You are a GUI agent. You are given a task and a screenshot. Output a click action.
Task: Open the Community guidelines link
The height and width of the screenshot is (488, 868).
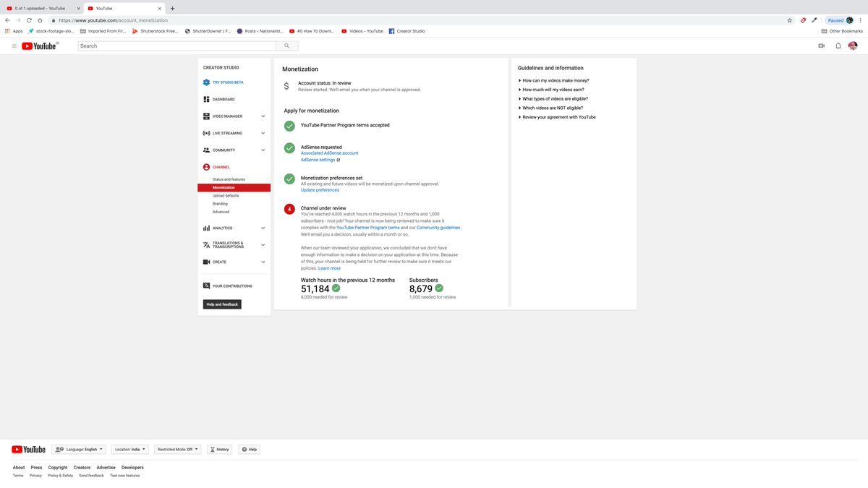438,228
